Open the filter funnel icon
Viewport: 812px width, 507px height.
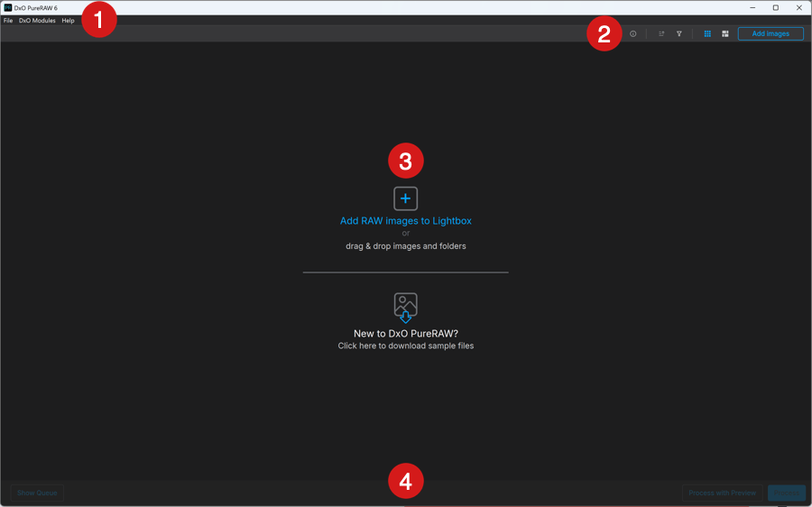point(678,33)
